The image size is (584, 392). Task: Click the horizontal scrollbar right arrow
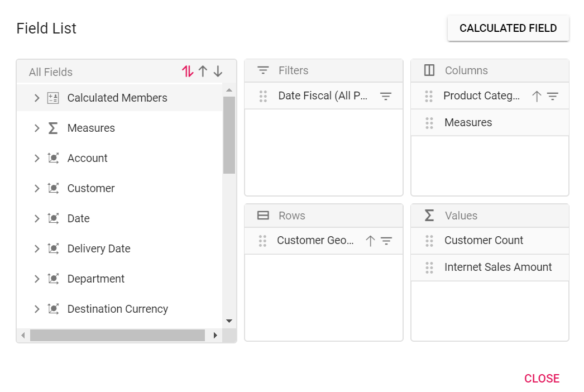216,336
